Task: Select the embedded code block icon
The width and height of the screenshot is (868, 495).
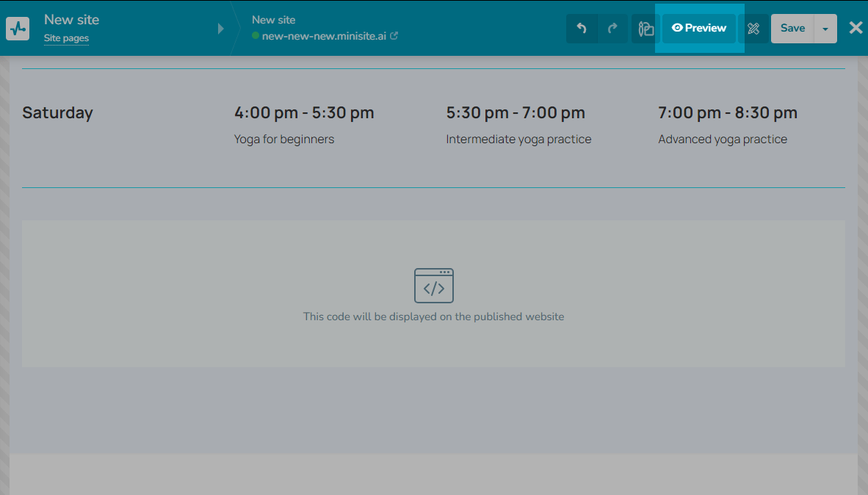Action: point(434,286)
